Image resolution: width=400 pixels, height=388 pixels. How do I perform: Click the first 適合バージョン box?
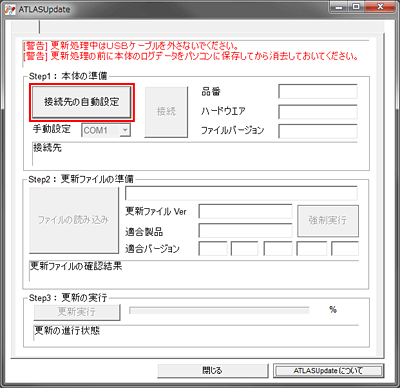click(x=213, y=249)
